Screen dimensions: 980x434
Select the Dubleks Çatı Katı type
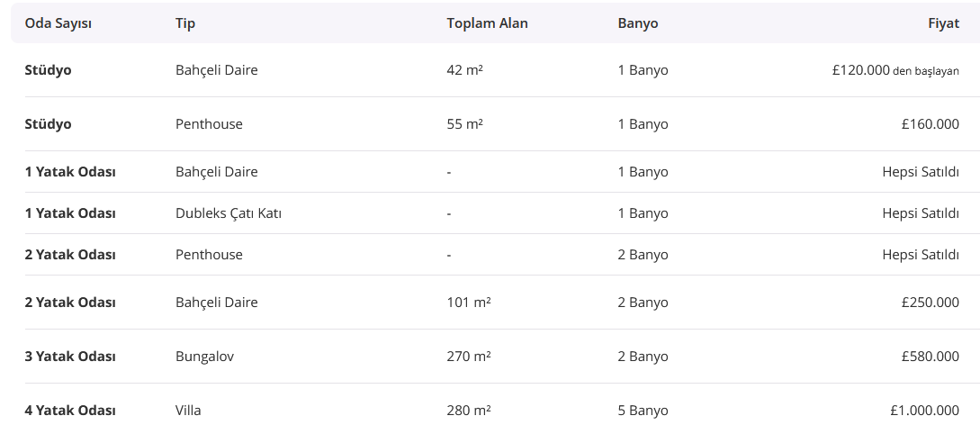tap(229, 213)
